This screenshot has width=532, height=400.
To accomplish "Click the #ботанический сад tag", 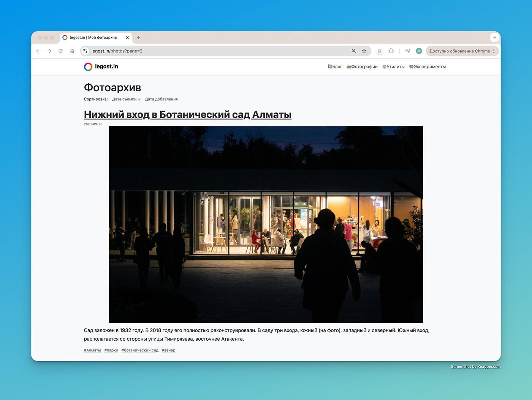I will pyautogui.click(x=140, y=350).
